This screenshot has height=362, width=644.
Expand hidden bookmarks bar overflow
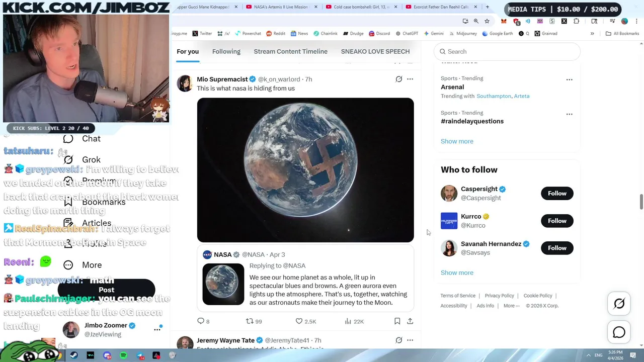592,34
